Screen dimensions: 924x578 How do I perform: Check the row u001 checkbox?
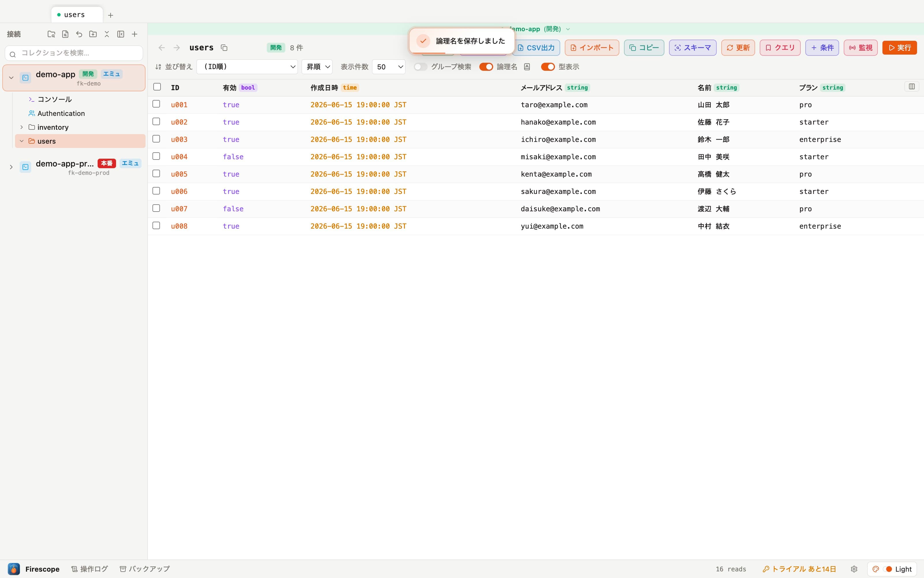[x=156, y=104]
